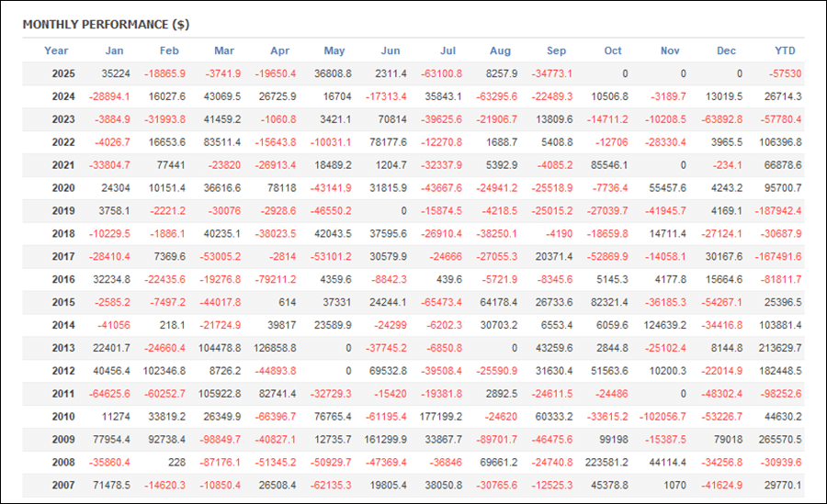Select the Sep column header

click(556, 50)
